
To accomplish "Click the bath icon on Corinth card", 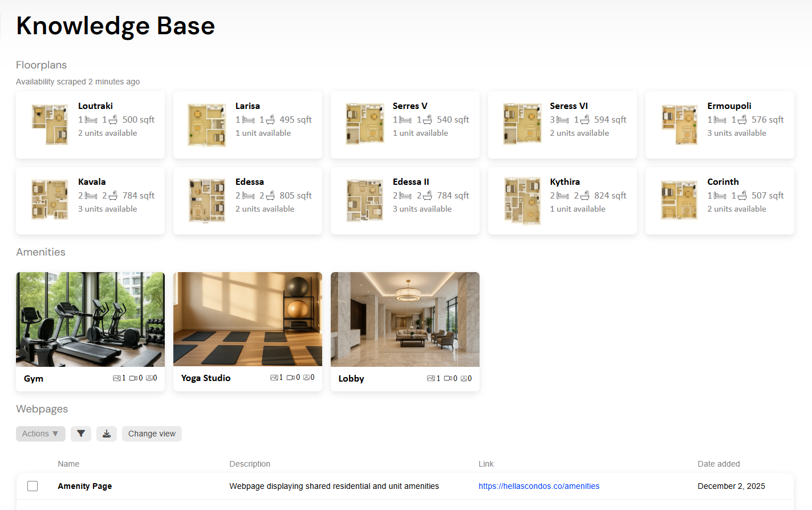I will 742,196.
